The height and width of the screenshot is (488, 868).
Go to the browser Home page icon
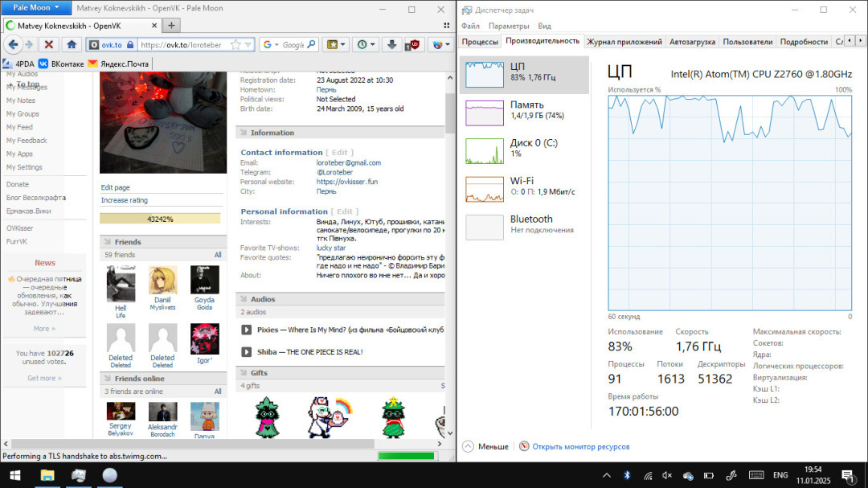(x=72, y=45)
